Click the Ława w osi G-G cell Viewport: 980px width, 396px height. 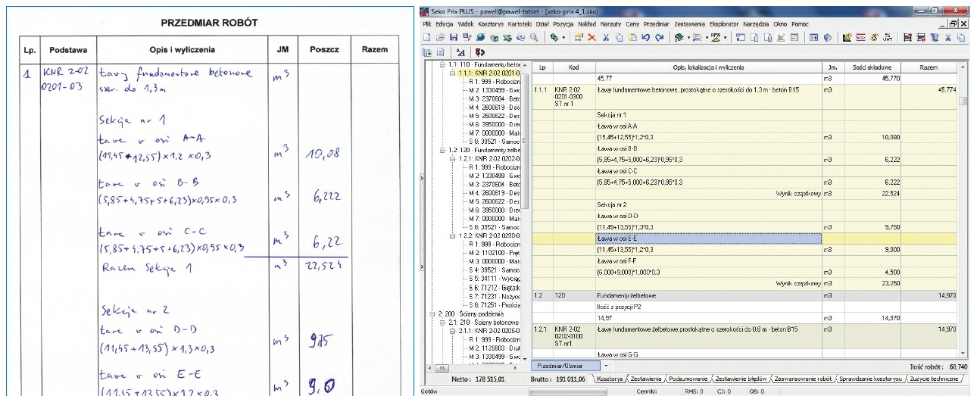(707, 354)
